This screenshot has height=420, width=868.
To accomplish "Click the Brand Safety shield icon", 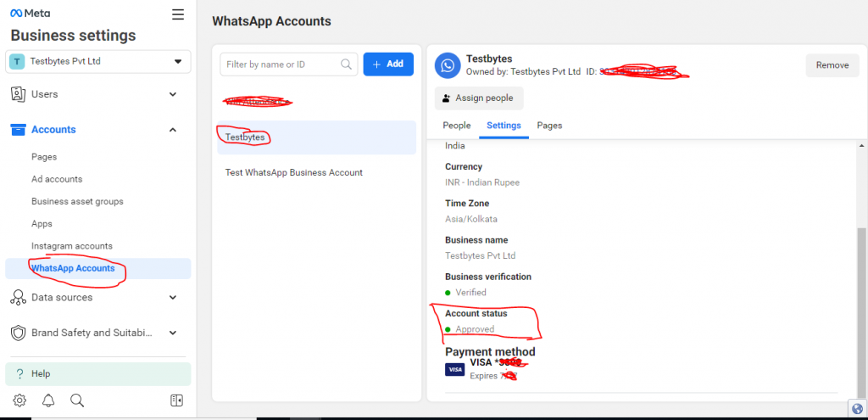I will pyautogui.click(x=19, y=333).
